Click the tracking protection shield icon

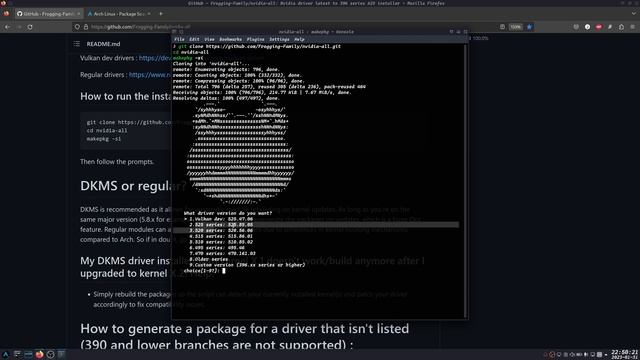[77, 27]
